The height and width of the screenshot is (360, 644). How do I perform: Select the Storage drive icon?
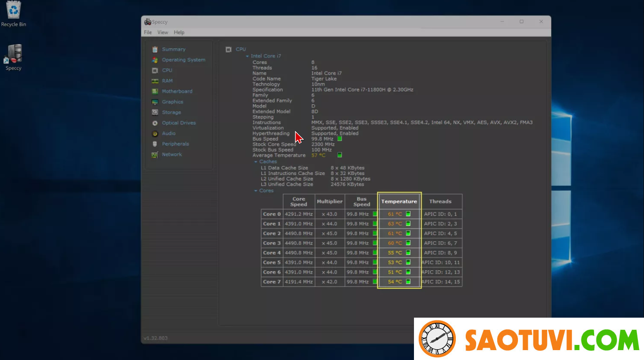click(155, 112)
